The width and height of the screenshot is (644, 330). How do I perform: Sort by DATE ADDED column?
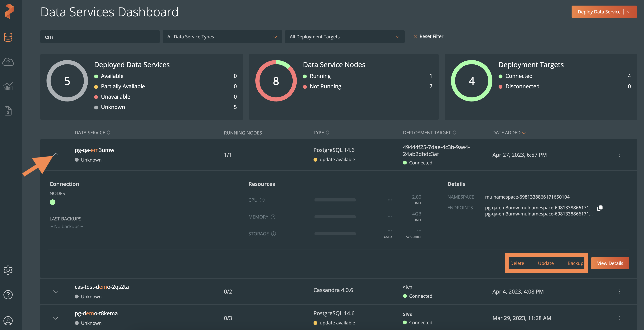[524, 133]
